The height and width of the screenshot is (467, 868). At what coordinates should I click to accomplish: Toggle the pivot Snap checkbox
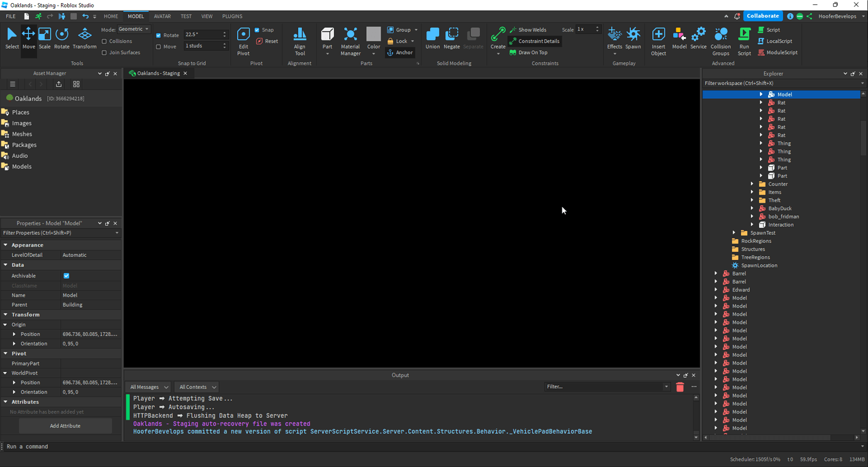point(257,30)
